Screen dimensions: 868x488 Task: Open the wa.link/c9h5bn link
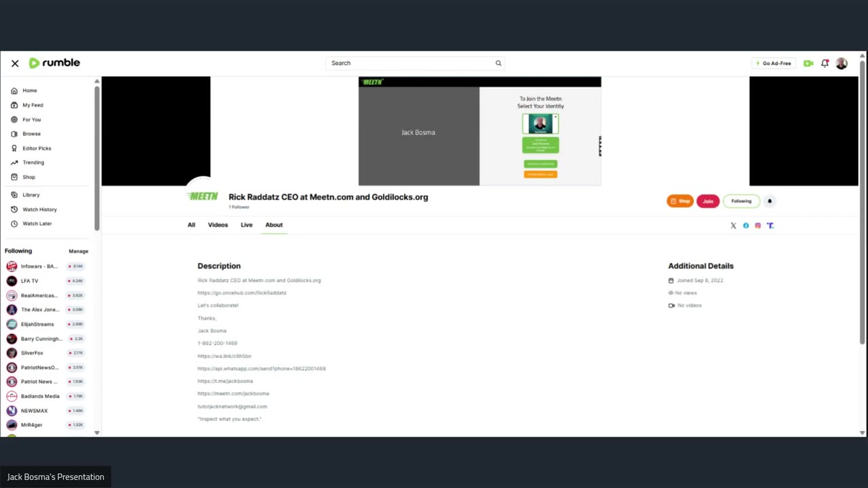(224, 356)
